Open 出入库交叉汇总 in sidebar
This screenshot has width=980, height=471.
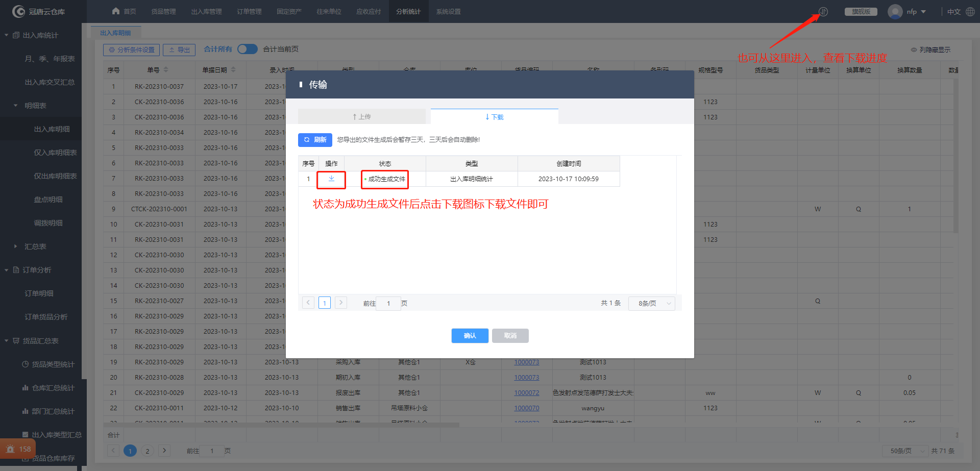pyautogui.click(x=50, y=82)
